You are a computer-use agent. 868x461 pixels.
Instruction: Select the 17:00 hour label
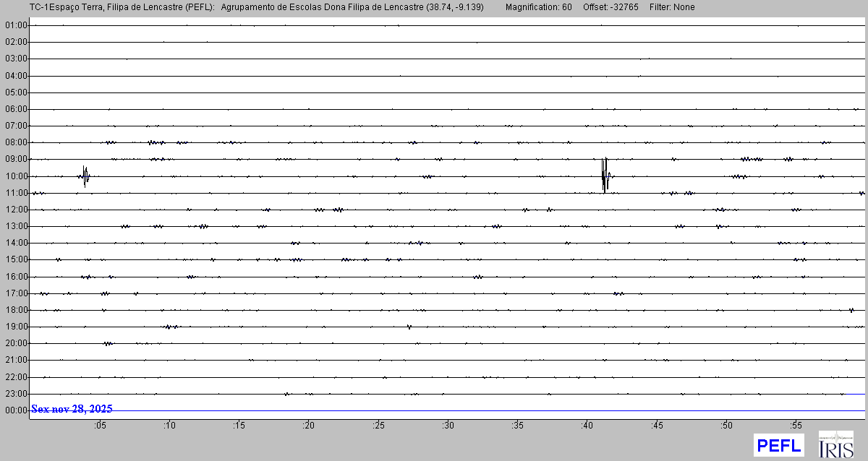(x=16, y=293)
